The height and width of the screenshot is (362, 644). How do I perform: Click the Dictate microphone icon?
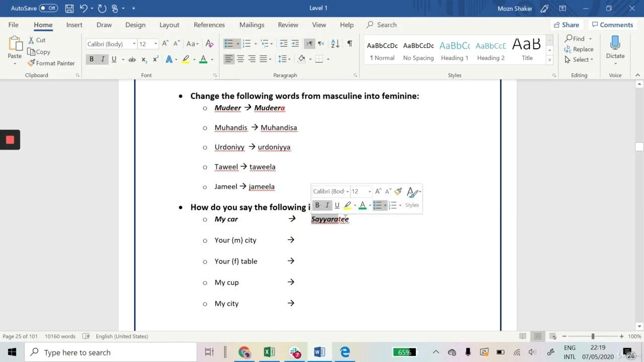click(615, 44)
